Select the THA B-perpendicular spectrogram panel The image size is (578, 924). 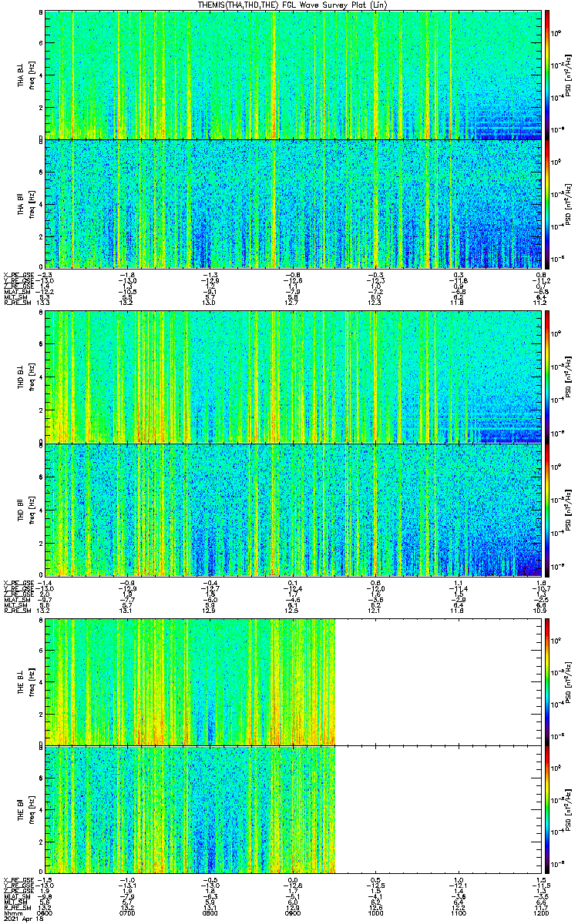[293, 75]
